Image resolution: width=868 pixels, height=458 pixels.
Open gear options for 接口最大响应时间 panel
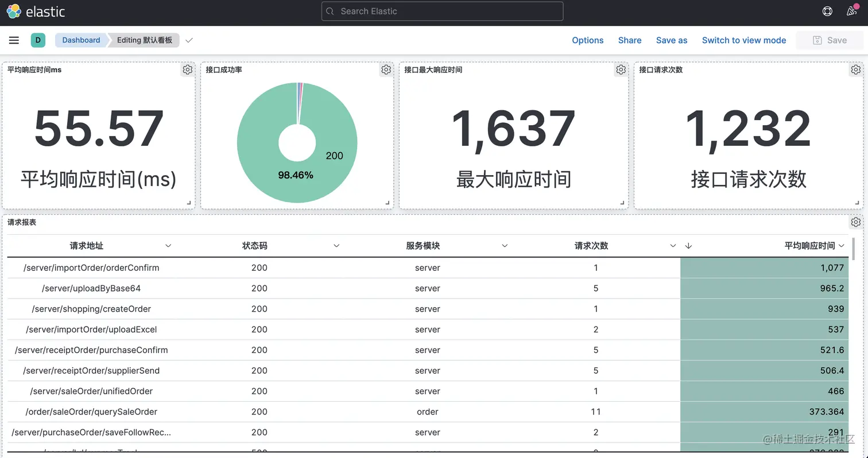(621, 69)
